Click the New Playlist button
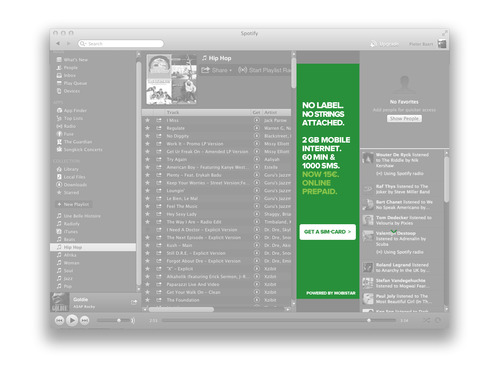500x375 pixels. (x=74, y=204)
